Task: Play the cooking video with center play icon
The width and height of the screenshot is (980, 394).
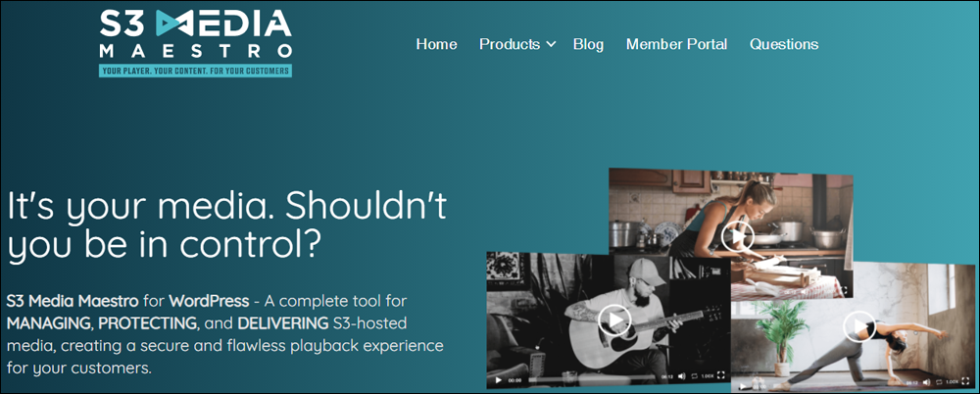Action: 738,236
